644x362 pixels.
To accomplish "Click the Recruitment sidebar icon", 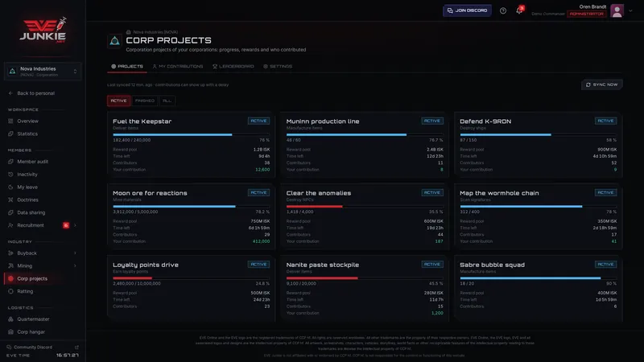I will click(10, 225).
